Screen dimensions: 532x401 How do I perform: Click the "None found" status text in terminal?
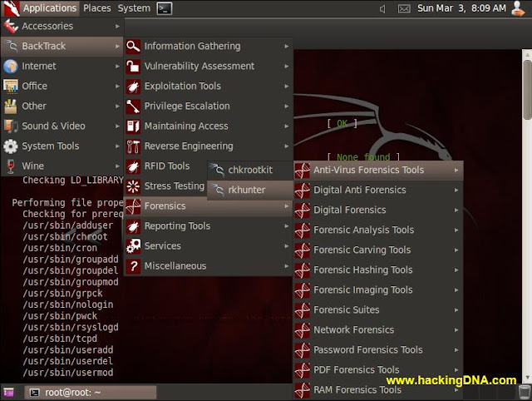point(363,157)
